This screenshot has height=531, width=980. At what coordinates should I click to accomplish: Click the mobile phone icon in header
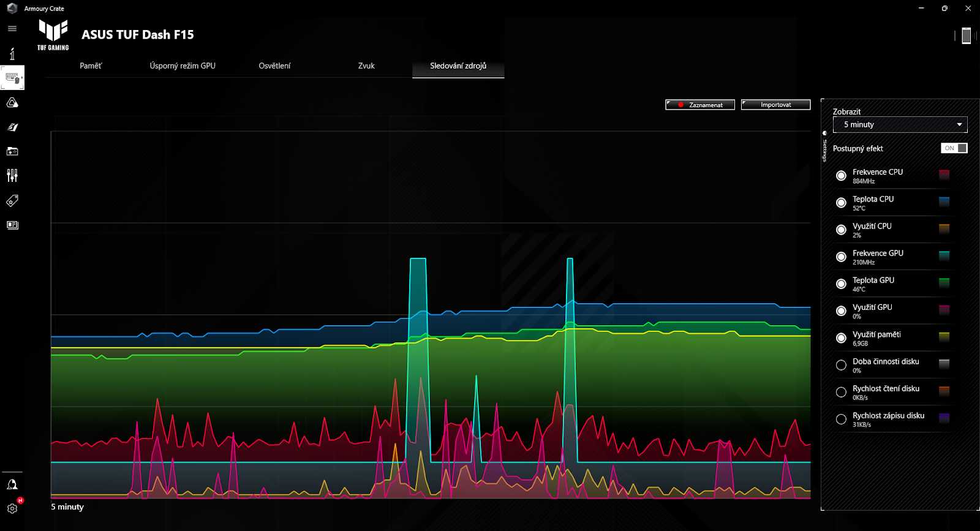[x=966, y=36]
